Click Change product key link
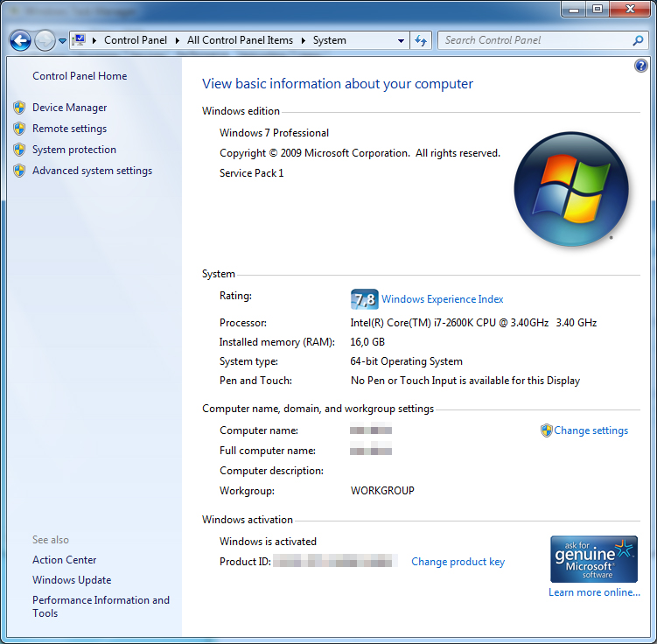The height and width of the screenshot is (644, 657). (458, 562)
